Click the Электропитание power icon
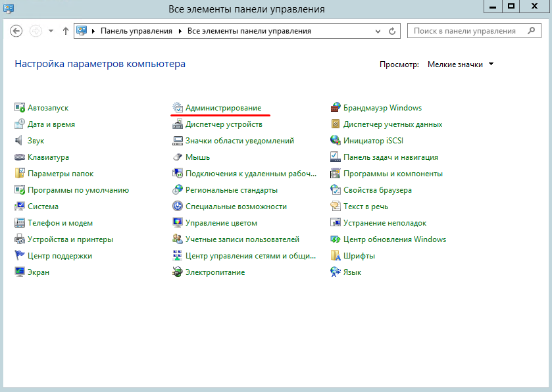 click(x=178, y=272)
